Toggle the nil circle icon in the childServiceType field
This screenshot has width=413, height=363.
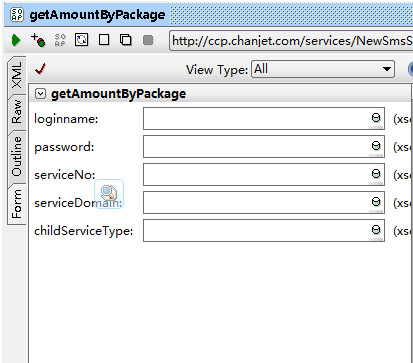coord(376,230)
